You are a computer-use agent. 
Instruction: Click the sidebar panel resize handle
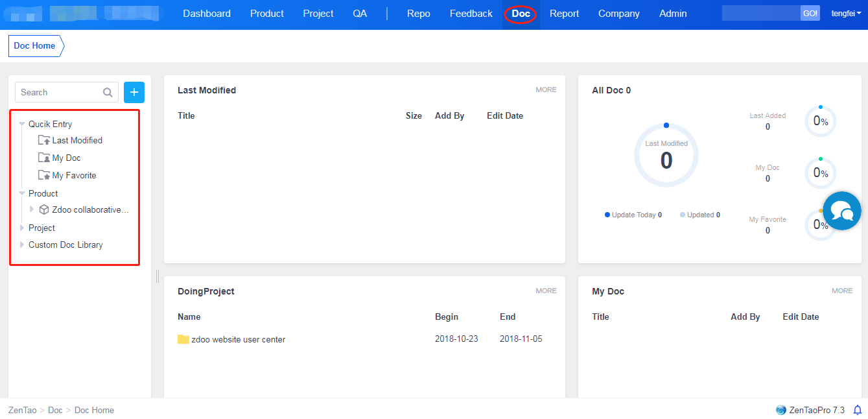[157, 276]
